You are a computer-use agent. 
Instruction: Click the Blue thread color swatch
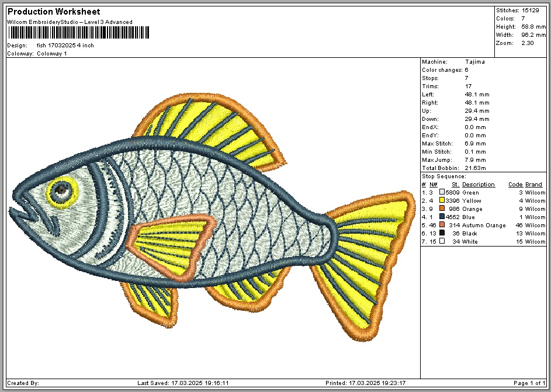(x=442, y=217)
